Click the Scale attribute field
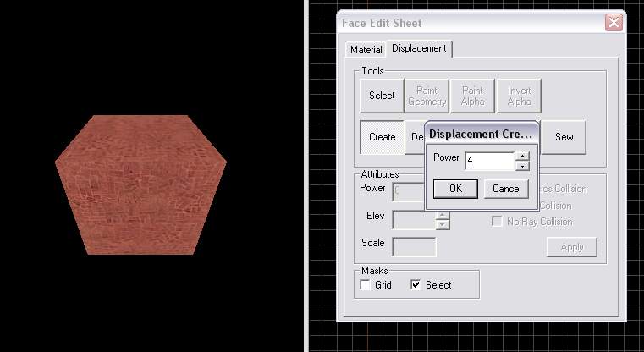This screenshot has width=644, height=352. tap(415, 246)
